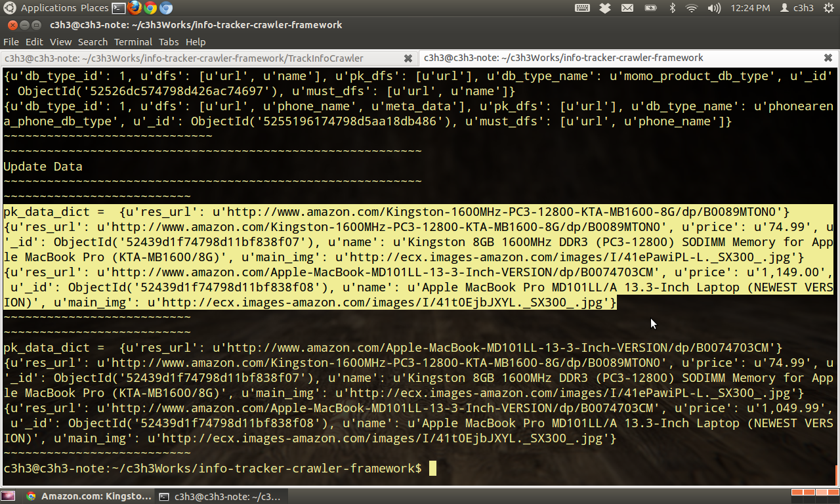The image size is (840, 504).
Task: Open the sound volume indicator
Action: pyautogui.click(x=714, y=8)
